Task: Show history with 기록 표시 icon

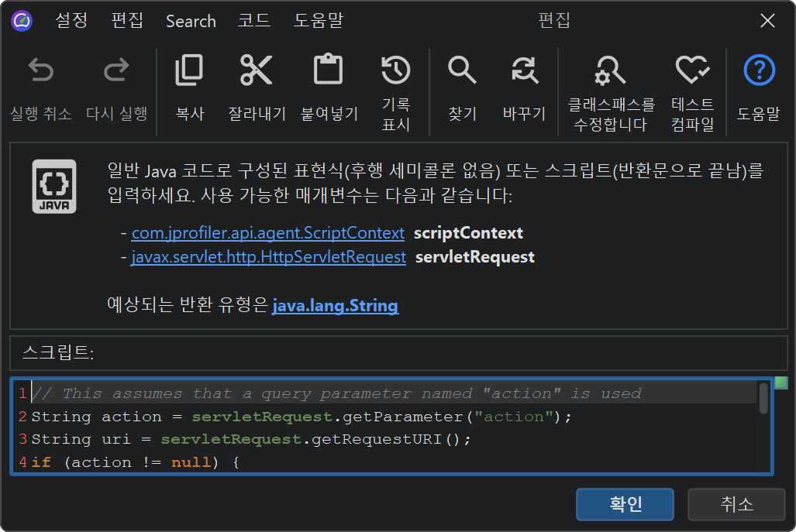Action: tap(395, 70)
